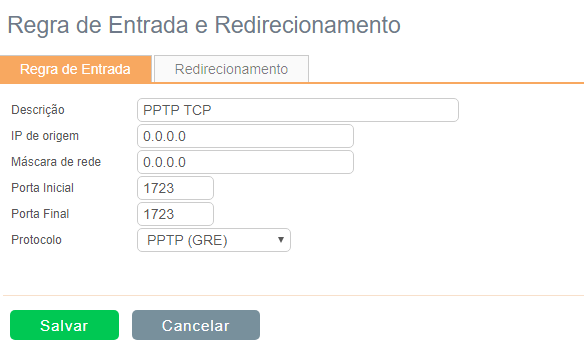
Task: Save the rule with the Salvar button
Action: coord(64,325)
